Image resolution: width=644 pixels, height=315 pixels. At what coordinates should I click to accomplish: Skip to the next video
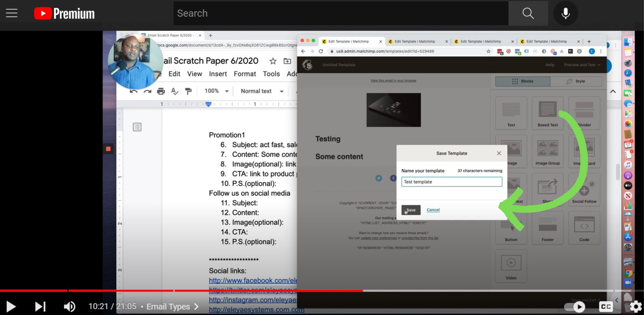tap(40, 306)
